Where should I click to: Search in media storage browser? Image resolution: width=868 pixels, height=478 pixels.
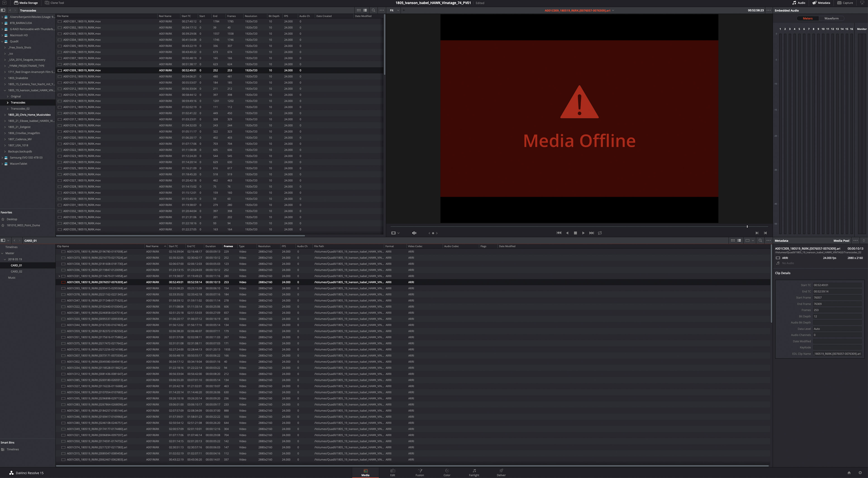373,10
